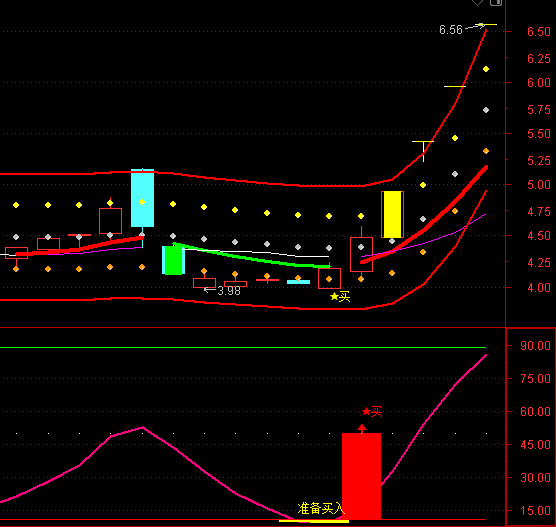The height and width of the screenshot is (527, 556).
Task: Click the 45.00 indicator axis label
Action: pos(535,444)
